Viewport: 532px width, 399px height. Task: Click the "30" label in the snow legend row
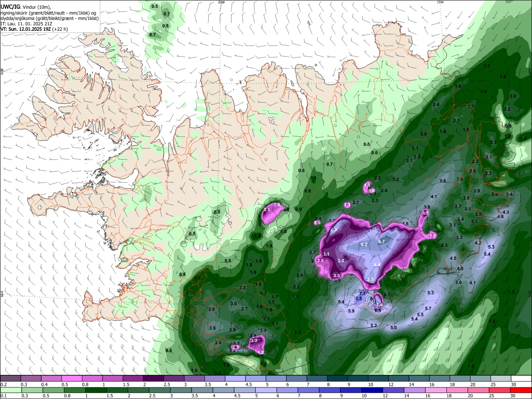pos(514,384)
